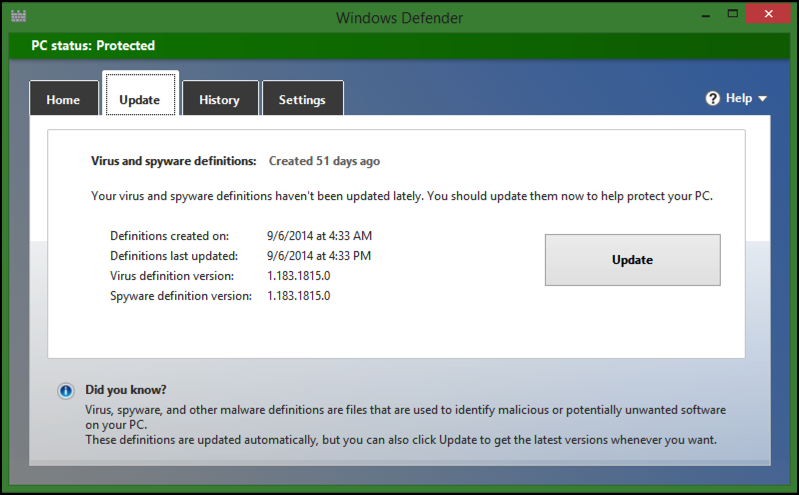Click the 'Spyware definition version:' label
The image size is (799, 495).
point(181,296)
